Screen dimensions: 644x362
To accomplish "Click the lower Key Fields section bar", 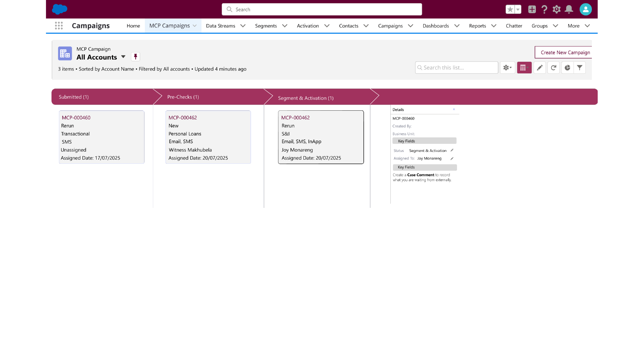I will click(425, 167).
